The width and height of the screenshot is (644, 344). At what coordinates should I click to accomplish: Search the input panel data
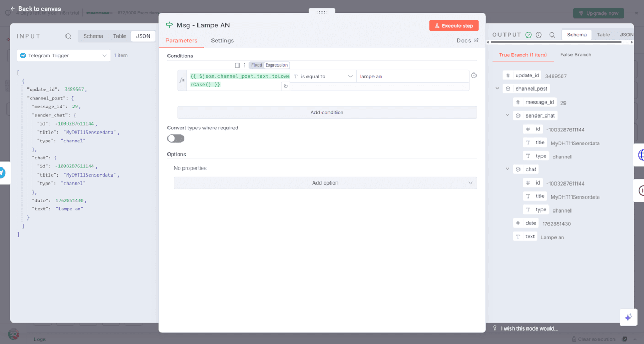68,36
